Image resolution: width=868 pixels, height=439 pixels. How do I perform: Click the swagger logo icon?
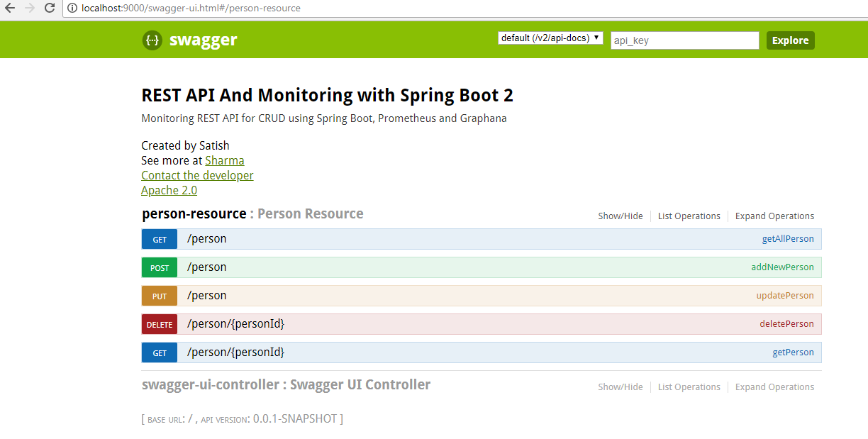152,40
